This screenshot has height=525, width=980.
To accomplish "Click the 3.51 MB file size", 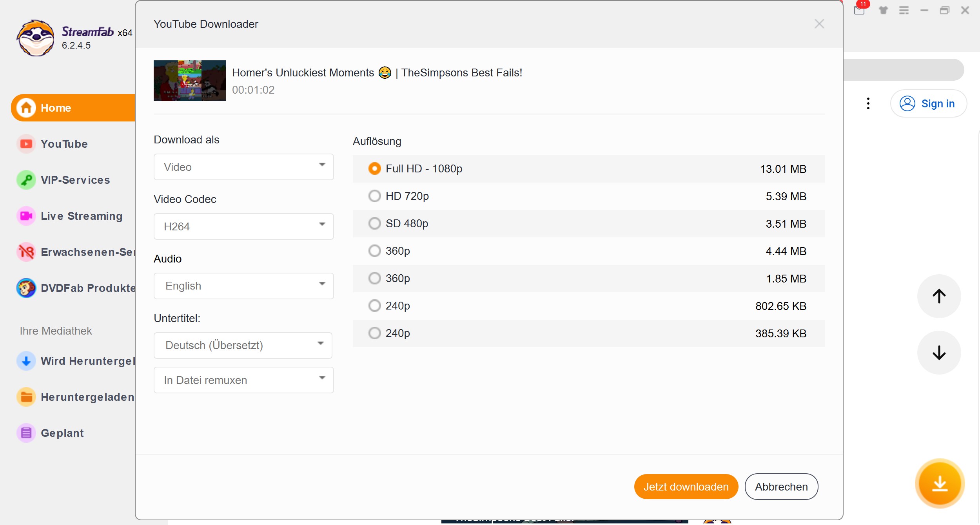I will (x=786, y=224).
